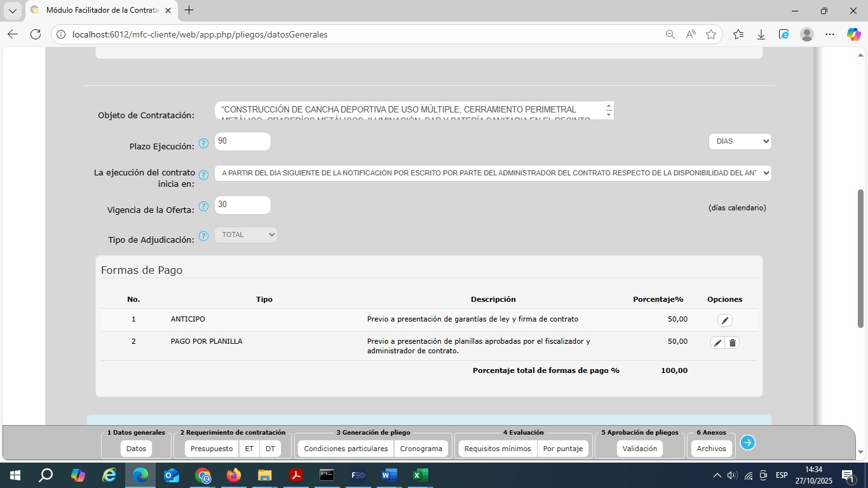Image resolution: width=868 pixels, height=488 pixels.
Task: Click help icon beside Tipo de Adjudicación
Action: (x=203, y=236)
